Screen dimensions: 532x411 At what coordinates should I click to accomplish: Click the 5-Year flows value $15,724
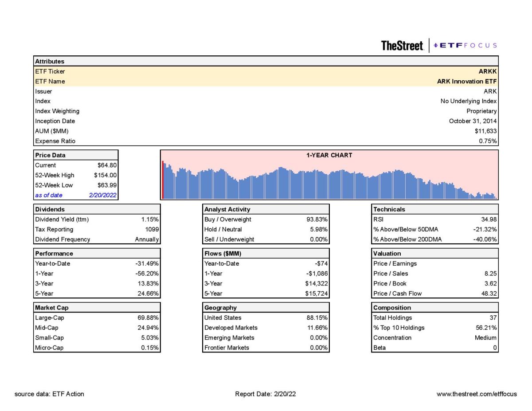(317, 294)
